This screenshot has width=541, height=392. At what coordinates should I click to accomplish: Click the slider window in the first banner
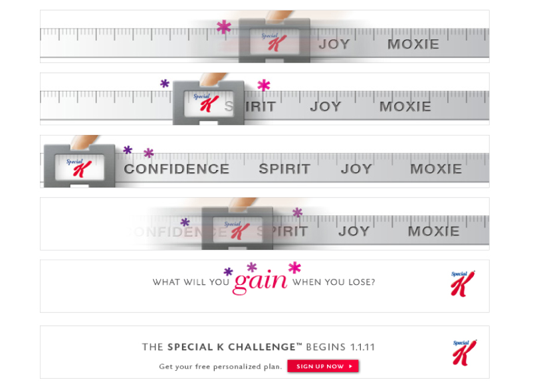point(274,41)
